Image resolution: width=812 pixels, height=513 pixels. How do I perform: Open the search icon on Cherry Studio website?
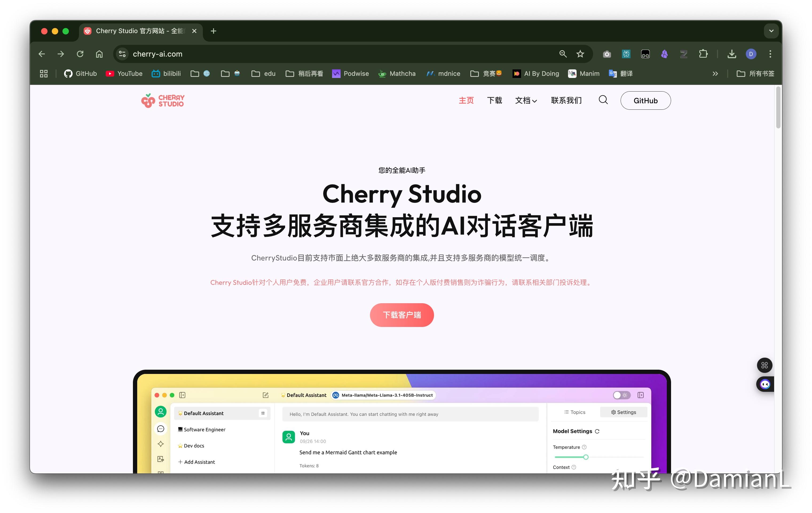(603, 100)
